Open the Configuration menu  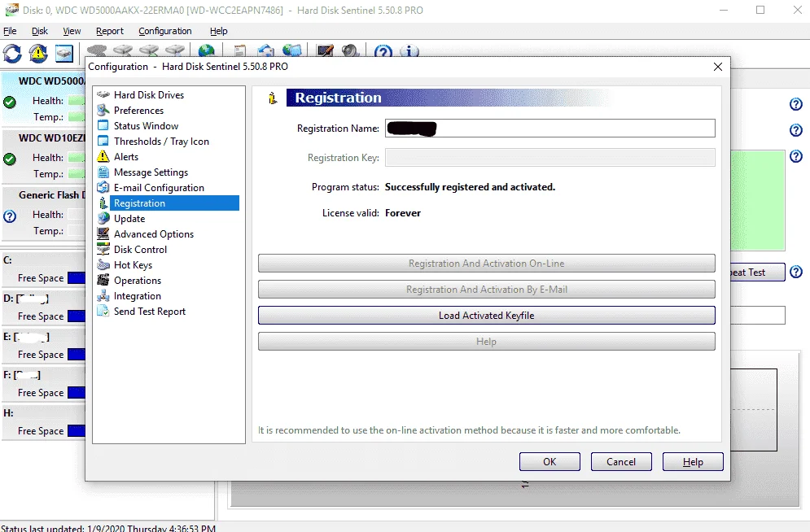point(164,31)
